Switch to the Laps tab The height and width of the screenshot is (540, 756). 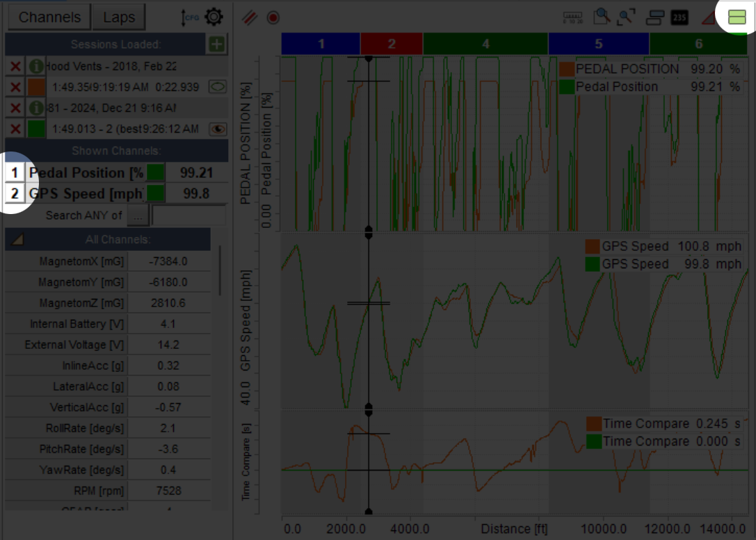[x=119, y=17]
